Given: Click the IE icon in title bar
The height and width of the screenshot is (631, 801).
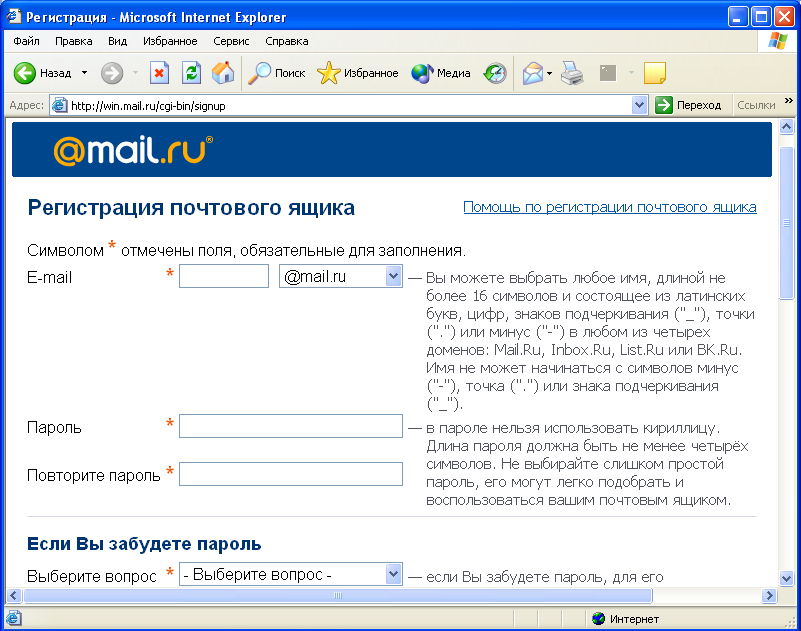Looking at the screenshot, I should tap(14, 17).
